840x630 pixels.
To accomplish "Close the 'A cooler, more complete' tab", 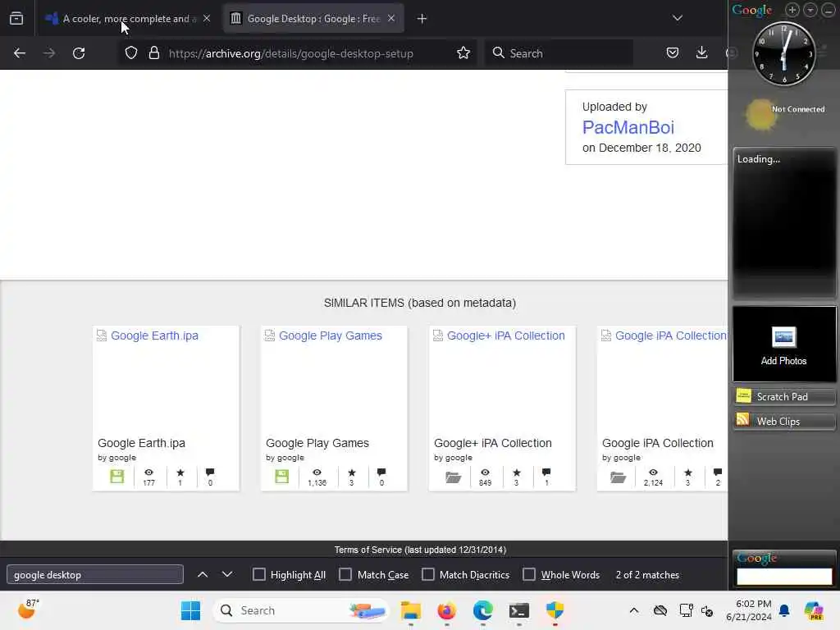I will (207, 18).
